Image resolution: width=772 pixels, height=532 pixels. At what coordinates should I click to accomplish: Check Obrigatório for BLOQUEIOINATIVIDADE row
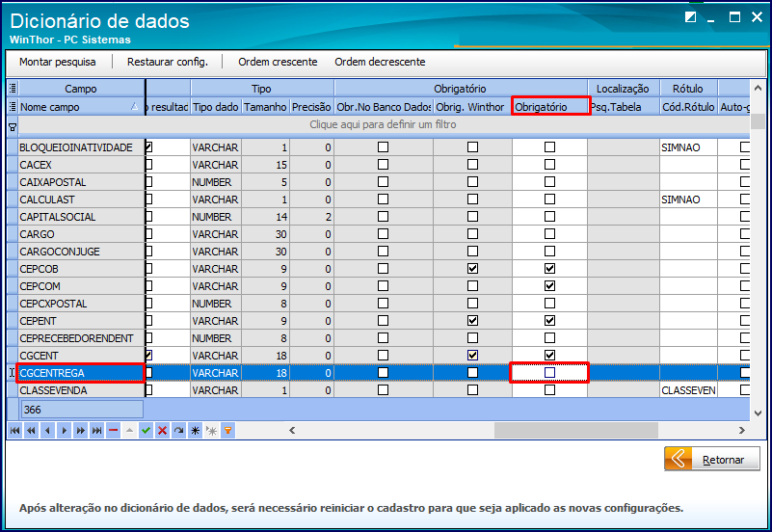(549, 147)
